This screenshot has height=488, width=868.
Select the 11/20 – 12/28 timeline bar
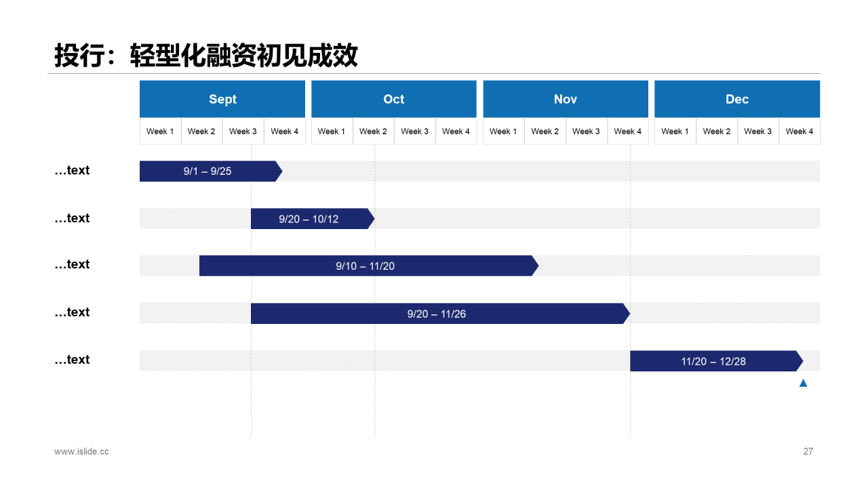tap(717, 361)
